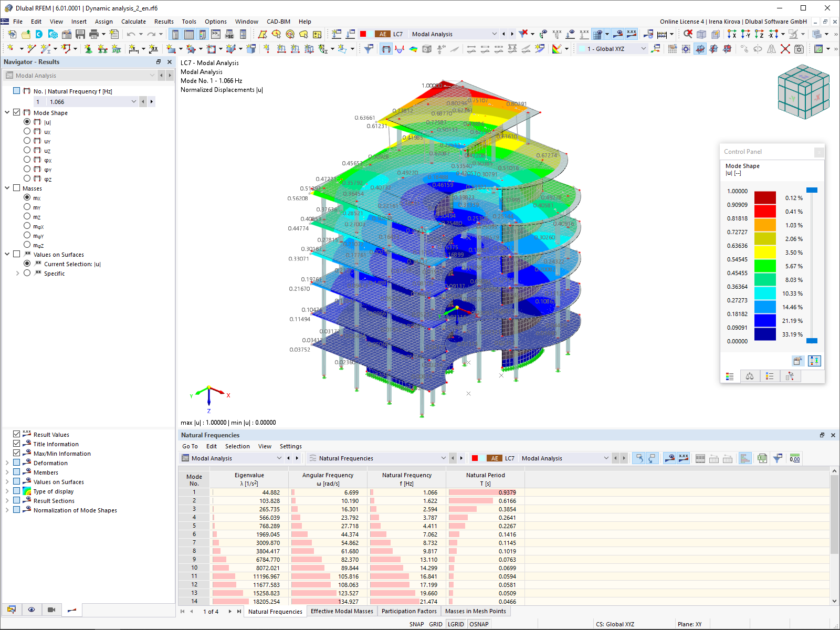Viewport: 840px width, 630px height.
Task: Open the CAD-BIM menu
Action: (x=278, y=22)
